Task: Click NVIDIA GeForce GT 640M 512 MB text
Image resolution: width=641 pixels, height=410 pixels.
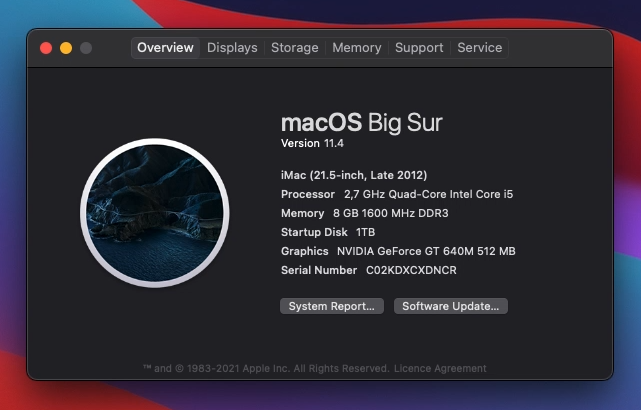Action: [426, 251]
